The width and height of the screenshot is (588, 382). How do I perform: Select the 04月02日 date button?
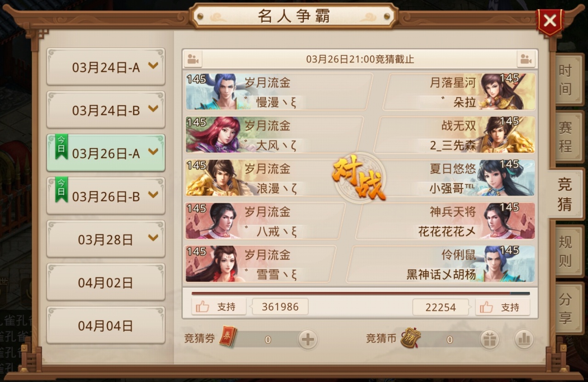[106, 282]
